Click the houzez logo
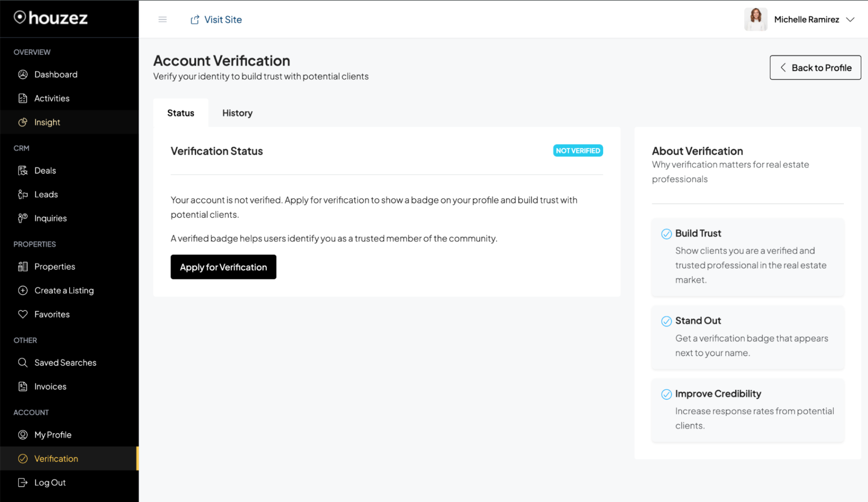Viewport: 868px width, 502px height. coord(51,18)
